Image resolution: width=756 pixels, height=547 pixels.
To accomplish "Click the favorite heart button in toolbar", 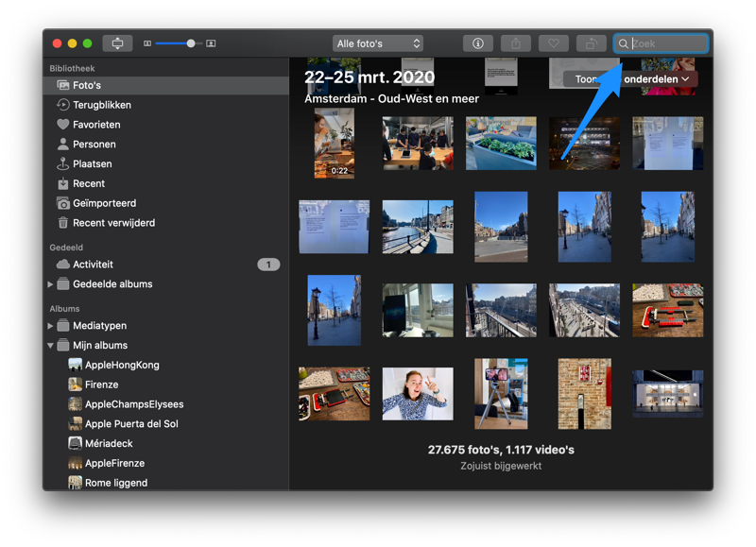I will click(x=553, y=43).
